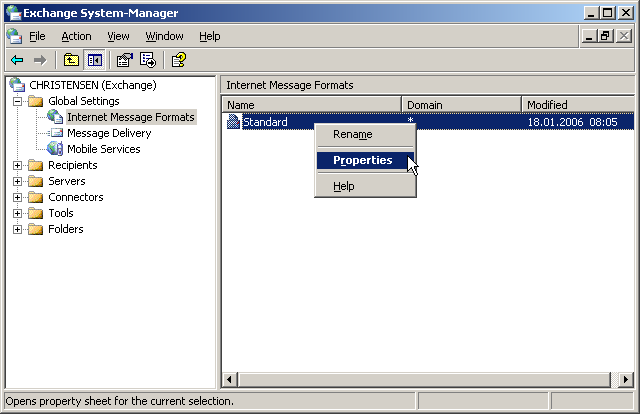The image size is (640, 414).
Task: Select the Recipients tree label
Action: (73, 165)
